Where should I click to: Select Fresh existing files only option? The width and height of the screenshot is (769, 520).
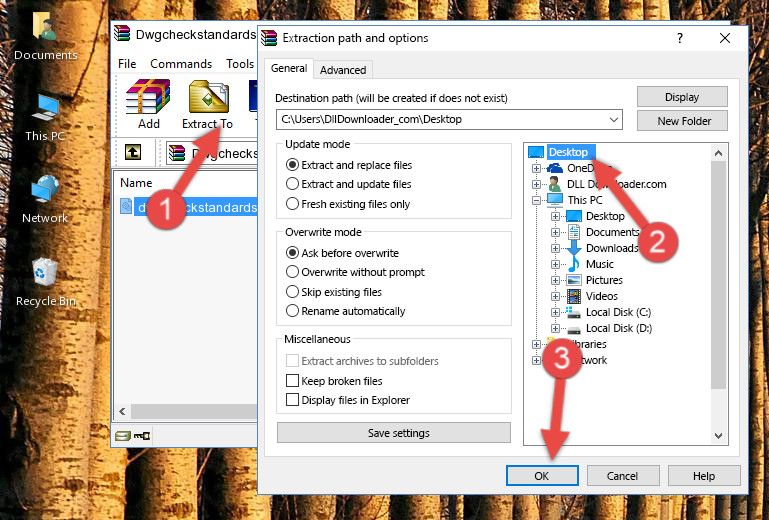coord(292,204)
